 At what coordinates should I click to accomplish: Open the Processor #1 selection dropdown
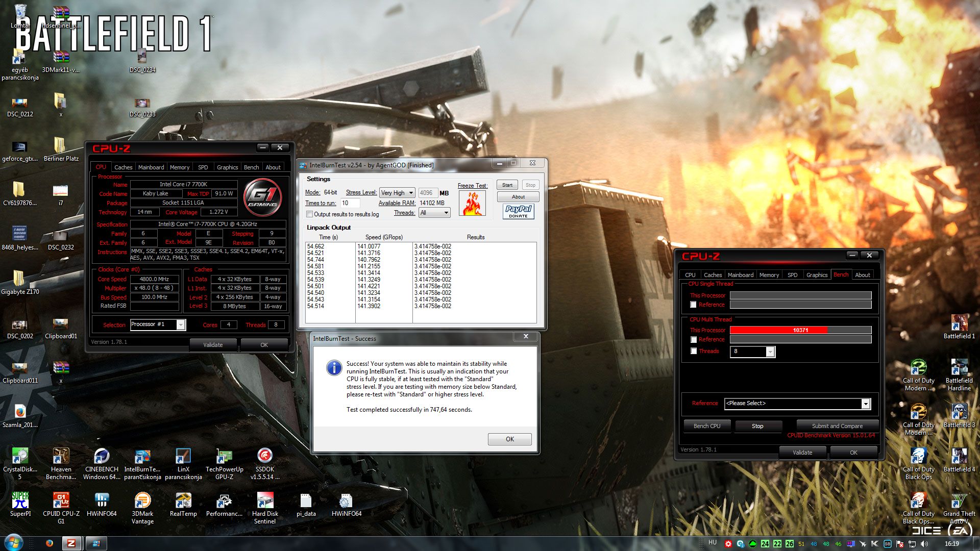coord(181,325)
